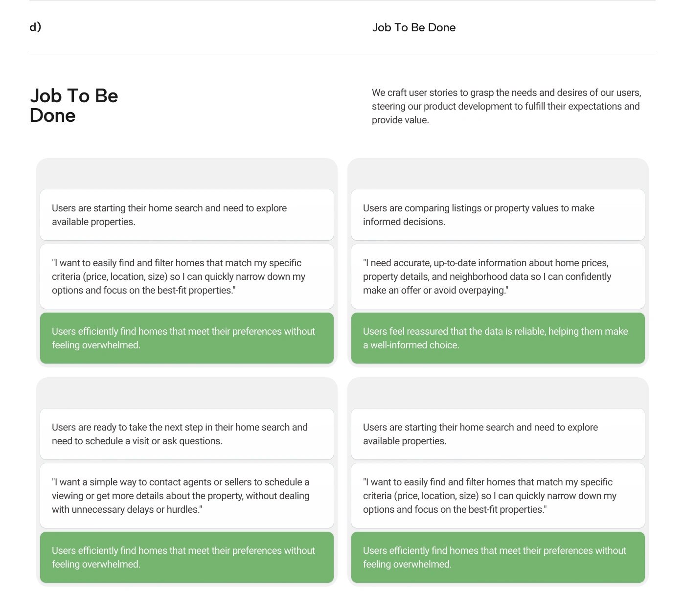
Task: Click "Users are ready to take the next step" box
Action: (186, 434)
